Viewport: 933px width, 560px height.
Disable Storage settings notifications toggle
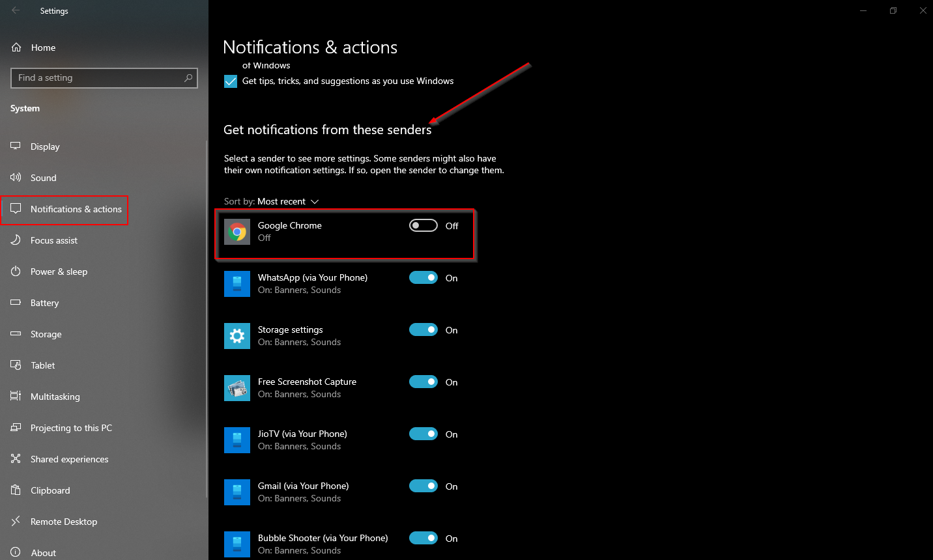tap(423, 329)
